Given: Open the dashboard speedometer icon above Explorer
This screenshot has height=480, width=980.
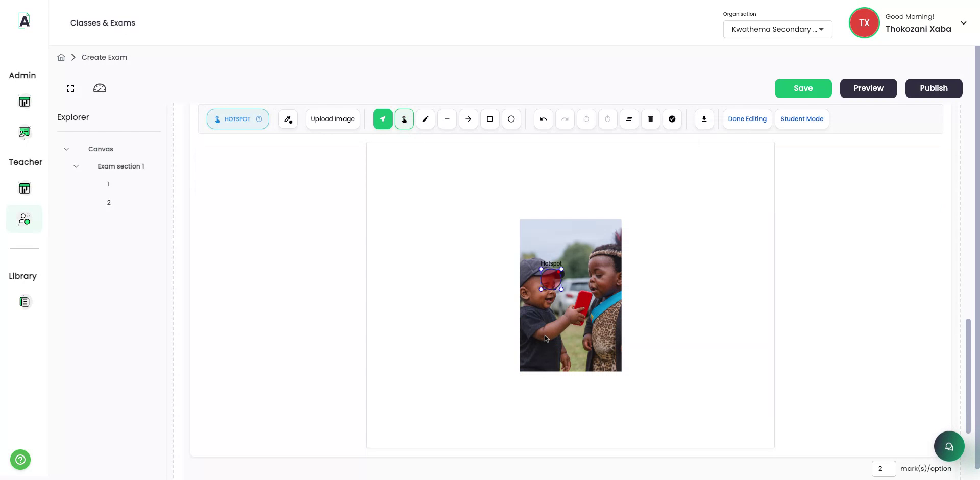Looking at the screenshot, I should click(x=100, y=88).
